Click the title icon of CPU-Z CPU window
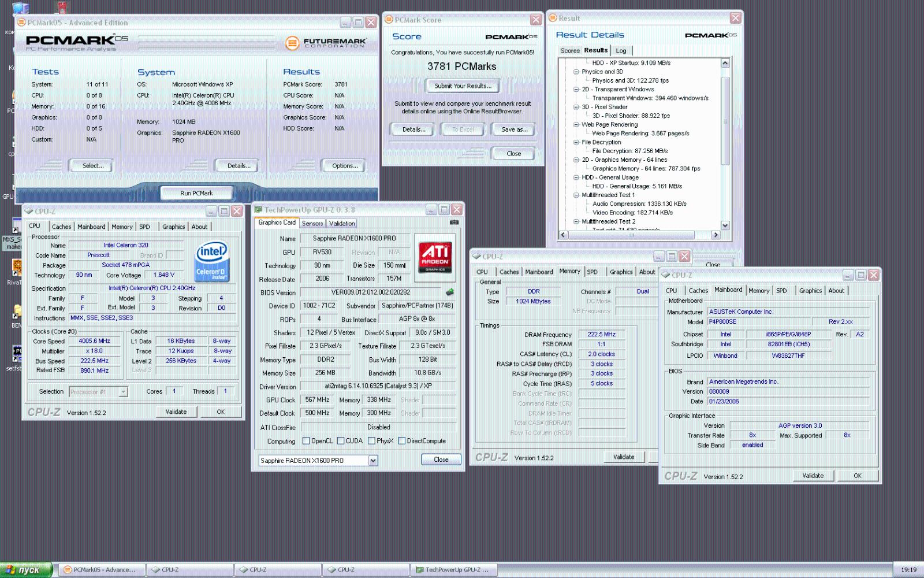924x578 pixels. [x=29, y=212]
